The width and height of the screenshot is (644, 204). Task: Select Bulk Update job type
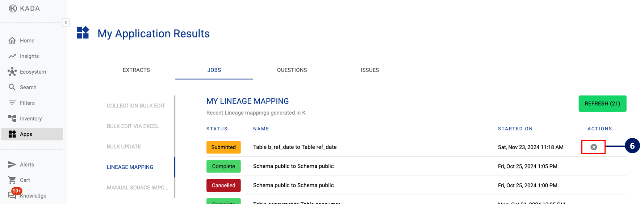click(x=124, y=147)
